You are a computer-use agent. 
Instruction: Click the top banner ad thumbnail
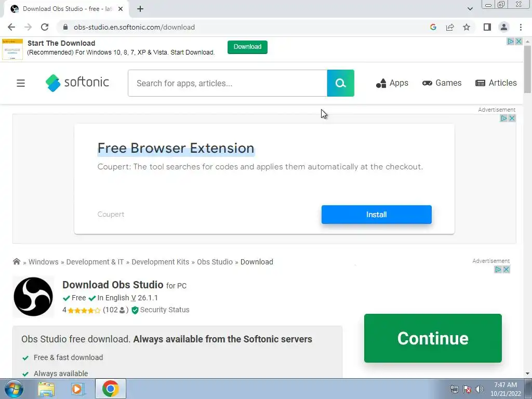(12, 49)
